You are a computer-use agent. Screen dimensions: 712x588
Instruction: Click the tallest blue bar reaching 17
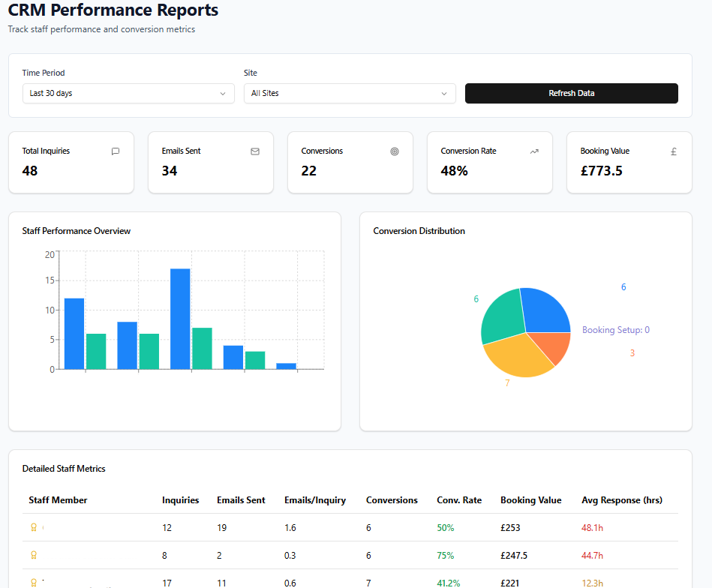pos(180,319)
